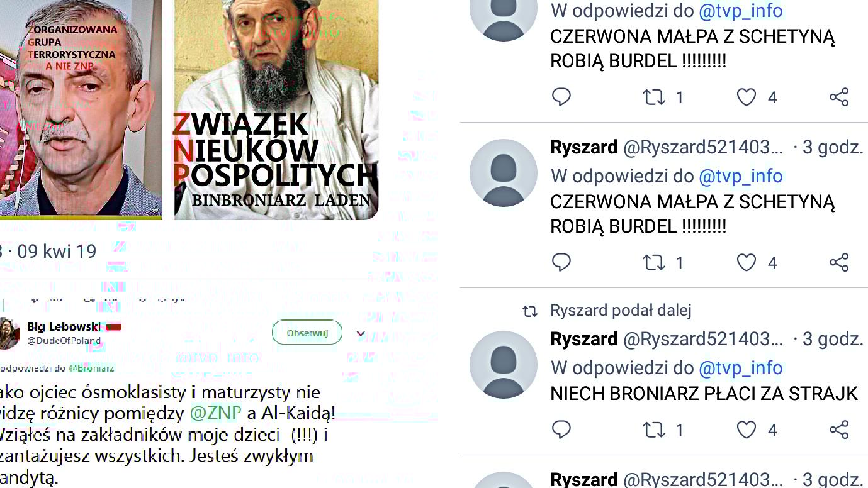The image size is (868, 488).
Task: Share the topmost CZERWONA MAŁPA tweet
Action: tap(839, 97)
